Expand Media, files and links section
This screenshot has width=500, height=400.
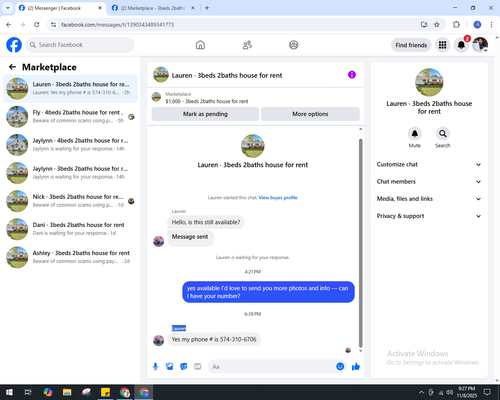[429, 199]
